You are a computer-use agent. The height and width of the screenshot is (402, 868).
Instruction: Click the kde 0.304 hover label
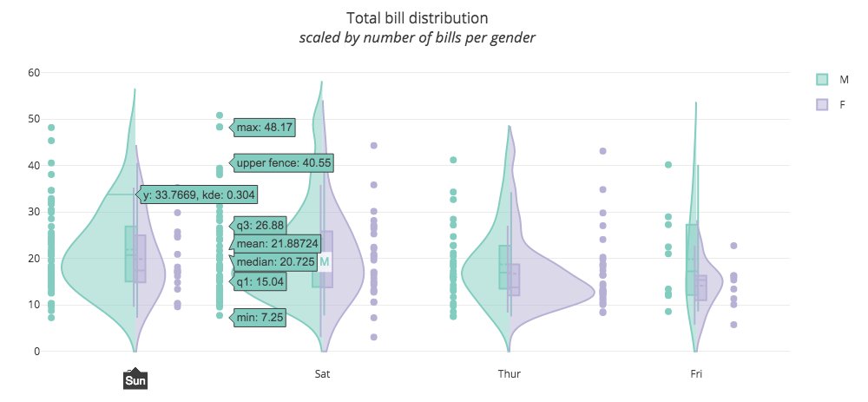(199, 194)
